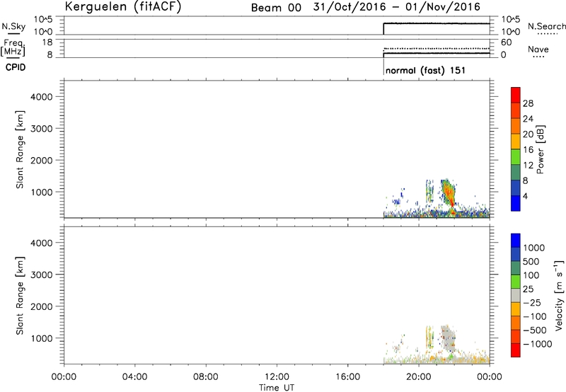Click the N.Sky legend label
Viewport: 566px width, 392px height.
(13, 26)
